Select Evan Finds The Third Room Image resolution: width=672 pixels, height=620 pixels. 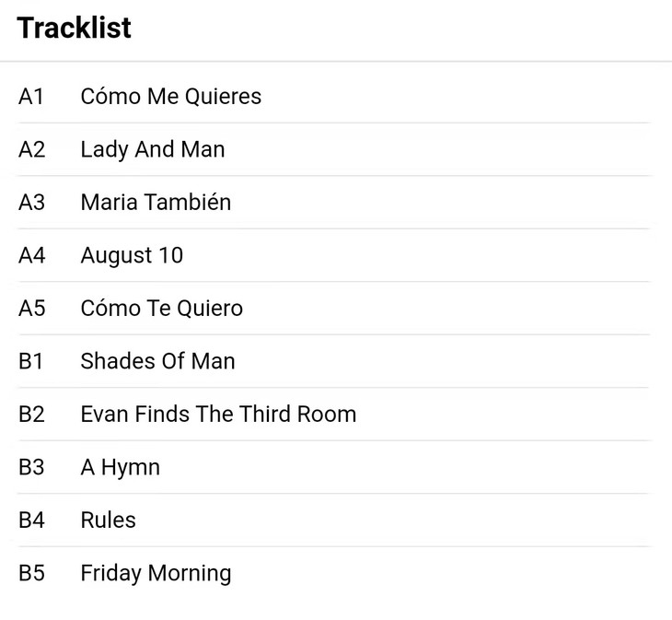coord(218,414)
